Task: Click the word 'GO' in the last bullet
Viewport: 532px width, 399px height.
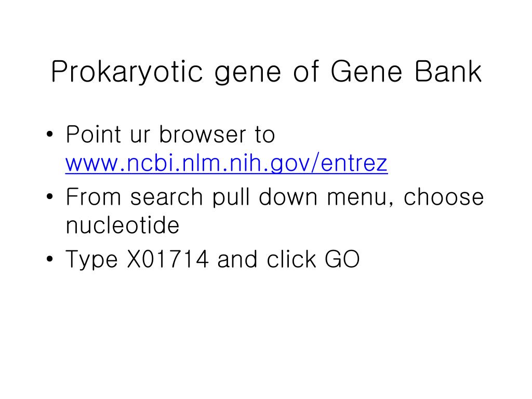Action: pyautogui.click(x=342, y=259)
